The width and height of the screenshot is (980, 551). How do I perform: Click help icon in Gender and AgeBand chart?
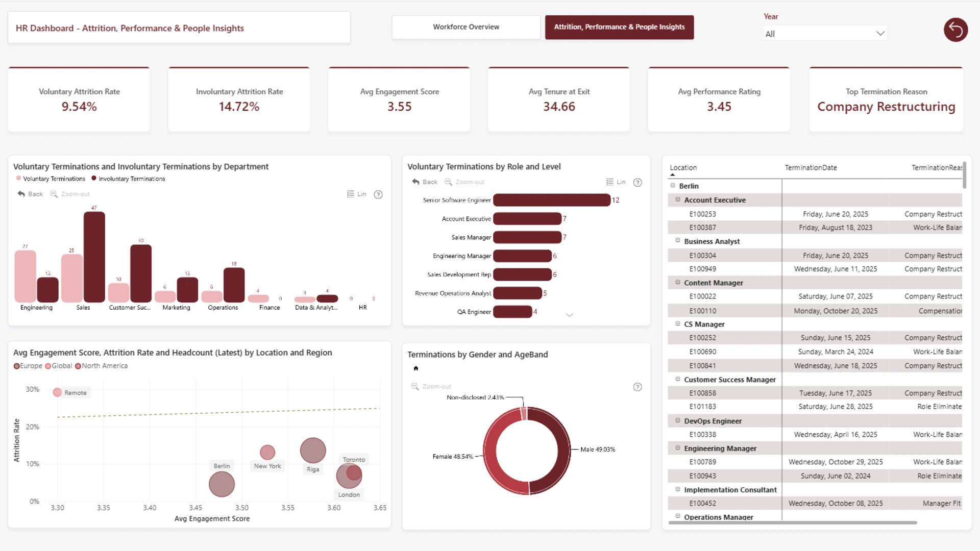[x=638, y=387]
